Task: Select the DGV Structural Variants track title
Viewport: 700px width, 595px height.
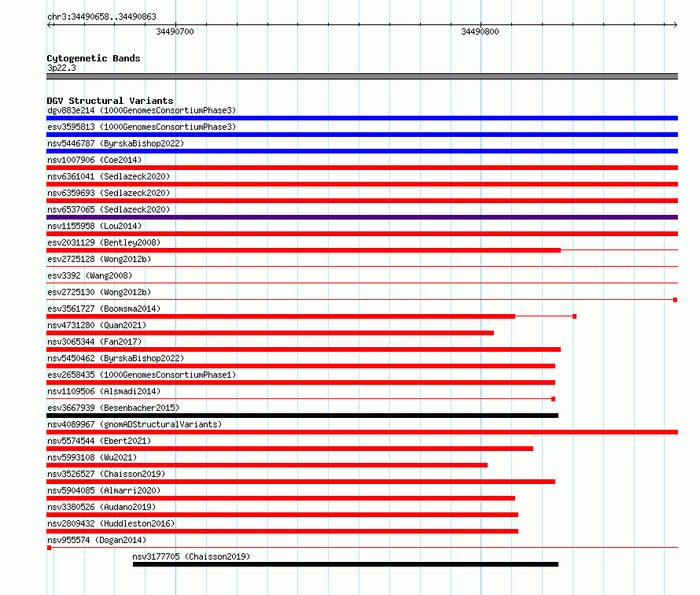Action: (x=110, y=101)
